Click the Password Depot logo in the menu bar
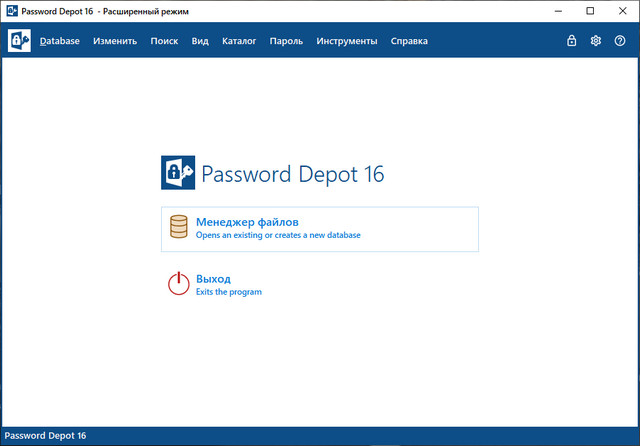This screenshot has height=446, width=640. pos(19,41)
